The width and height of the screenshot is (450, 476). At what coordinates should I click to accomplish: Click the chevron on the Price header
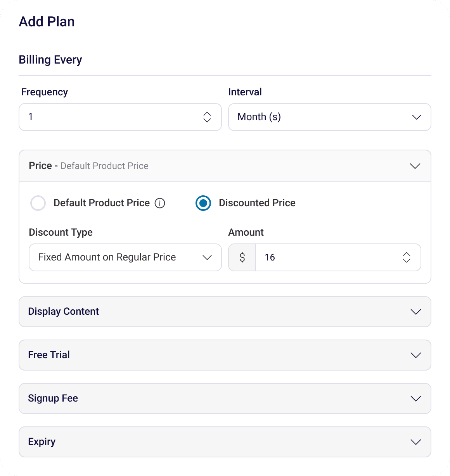415,166
